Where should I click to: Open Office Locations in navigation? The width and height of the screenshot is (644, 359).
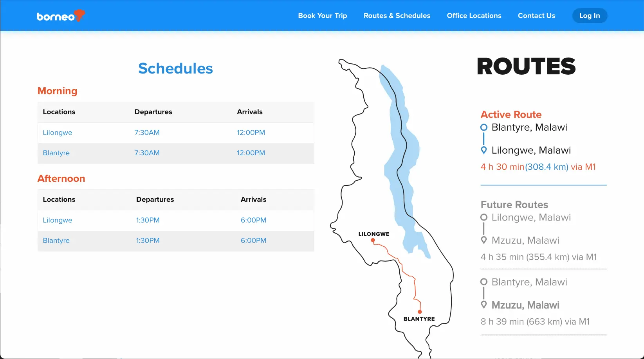474,16
